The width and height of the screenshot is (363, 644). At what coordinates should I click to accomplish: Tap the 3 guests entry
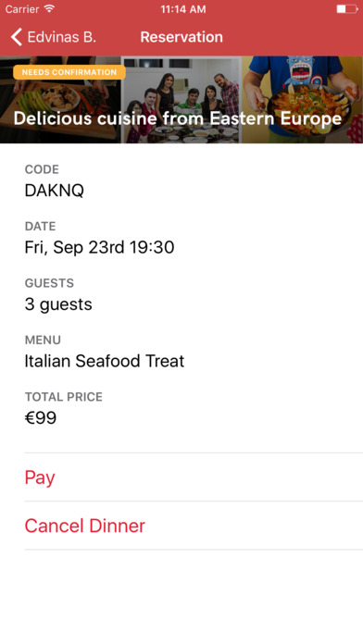58,304
